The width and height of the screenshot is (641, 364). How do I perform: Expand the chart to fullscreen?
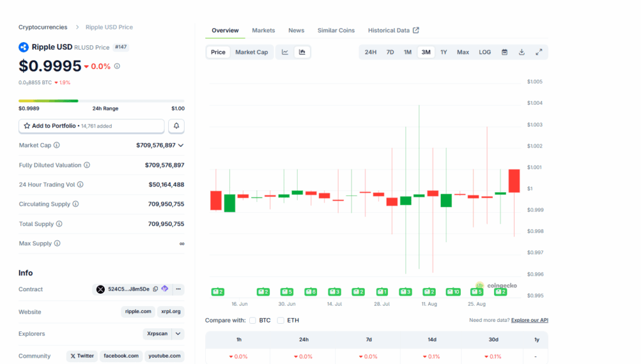tap(539, 52)
